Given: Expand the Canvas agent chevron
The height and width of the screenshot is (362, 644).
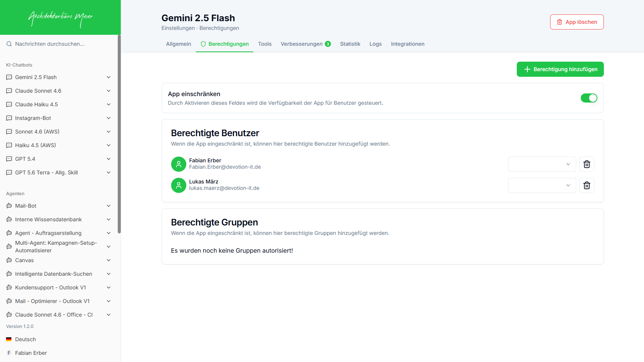Looking at the screenshot, I should pos(109,260).
